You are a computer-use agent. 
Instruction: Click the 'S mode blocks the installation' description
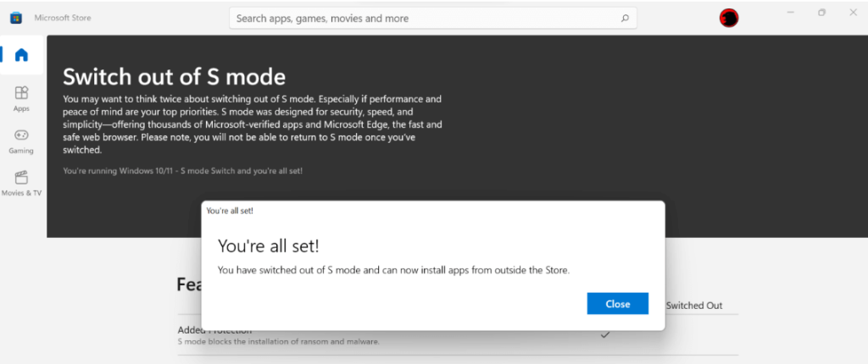coord(278,342)
